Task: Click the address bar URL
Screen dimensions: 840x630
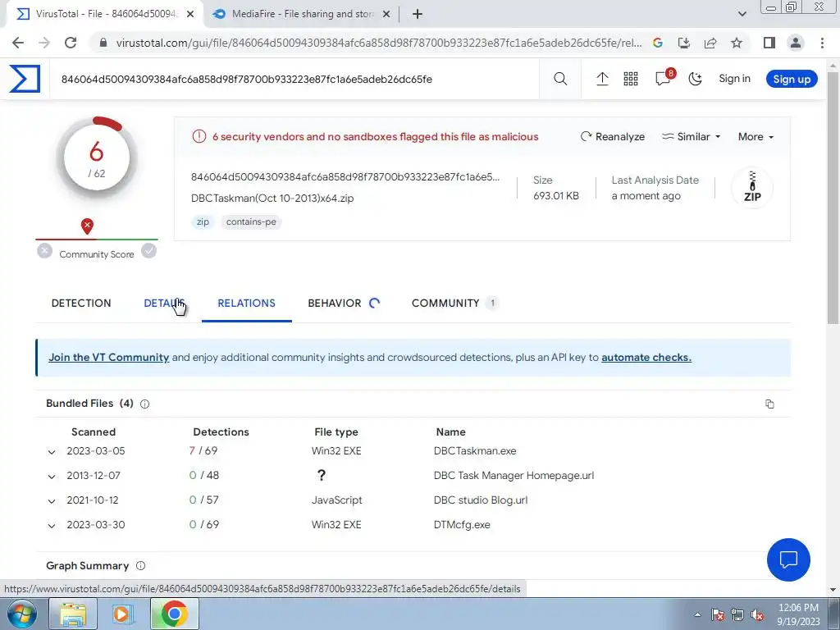Action: [378, 43]
